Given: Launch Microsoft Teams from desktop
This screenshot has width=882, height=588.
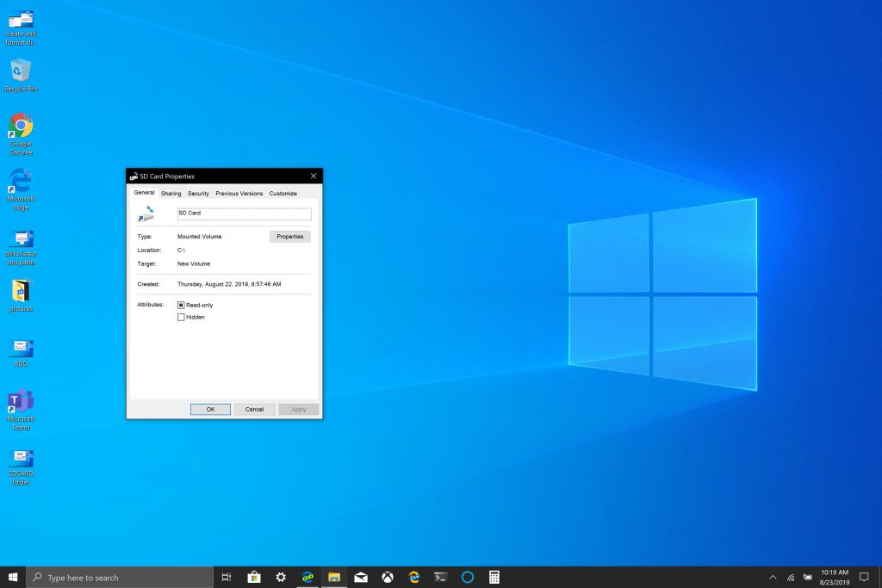Looking at the screenshot, I should click(x=21, y=402).
